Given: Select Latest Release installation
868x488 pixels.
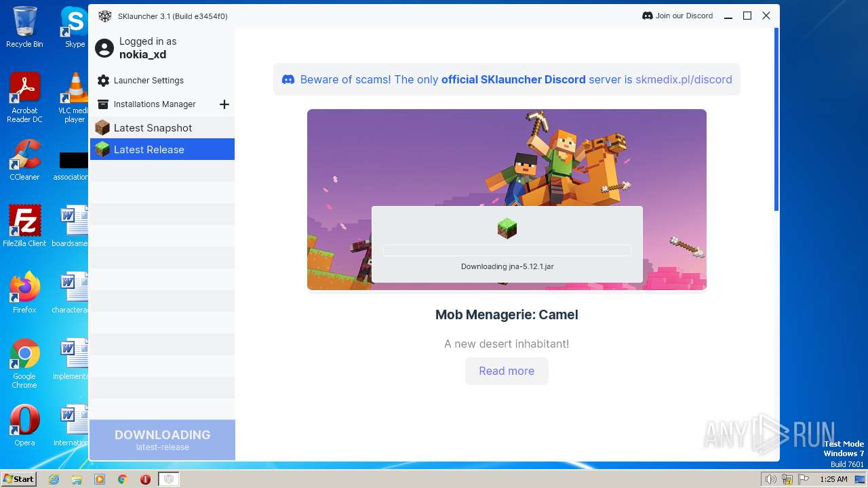Looking at the screenshot, I should (x=162, y=149).
